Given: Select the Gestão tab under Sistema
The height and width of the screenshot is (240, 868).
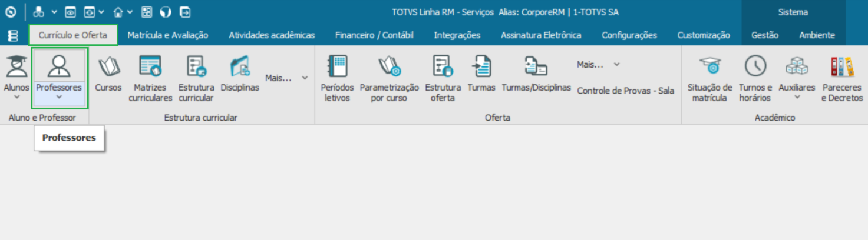Looking at the screenshot, I should (x=765, y=35).
